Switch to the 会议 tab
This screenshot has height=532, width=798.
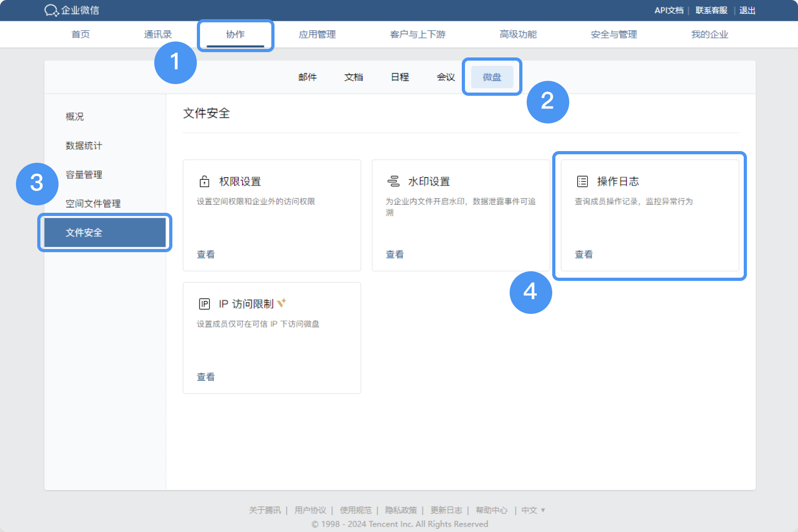(x=445, y=77)
